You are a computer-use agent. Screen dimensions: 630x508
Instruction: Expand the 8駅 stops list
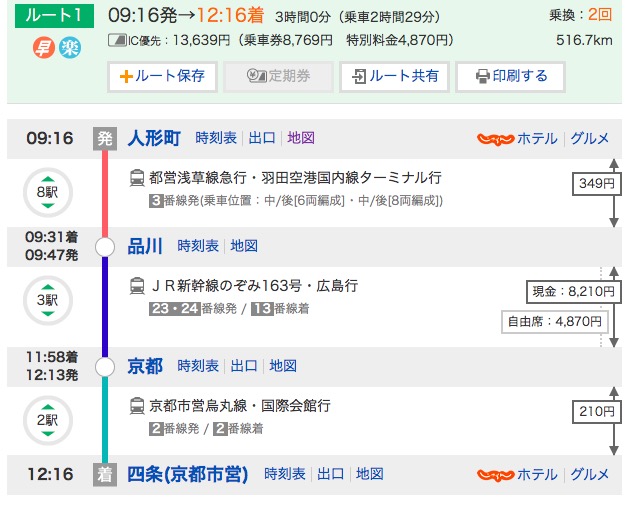point(47,192)
